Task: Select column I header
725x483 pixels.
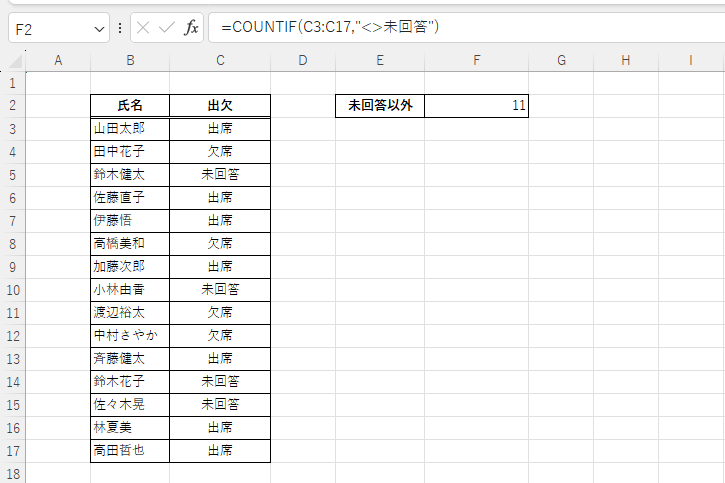Action: (x=691, y=60)
